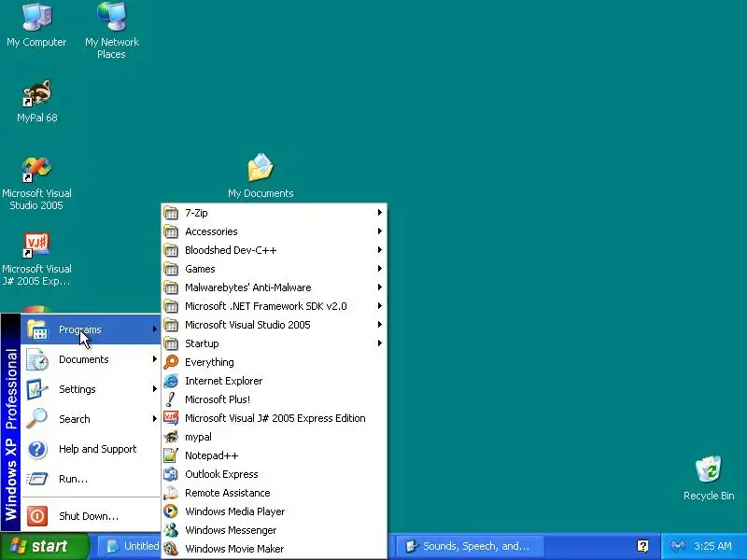Expand the .NET Framework SDK v2.0 arrow
747x560 pixels.
[380, 306]
